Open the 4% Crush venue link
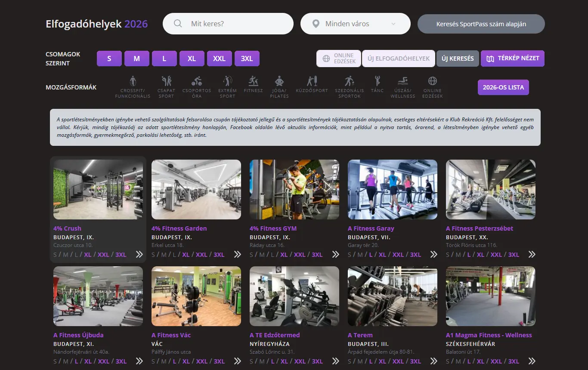This screenshot has width=588, height=370. [67, 228]
